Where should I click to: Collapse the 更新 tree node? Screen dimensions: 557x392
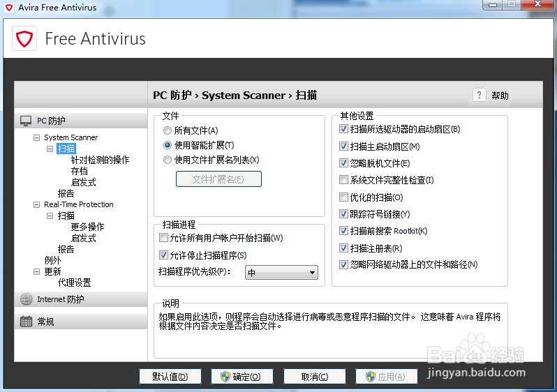(x=36, y=271)
